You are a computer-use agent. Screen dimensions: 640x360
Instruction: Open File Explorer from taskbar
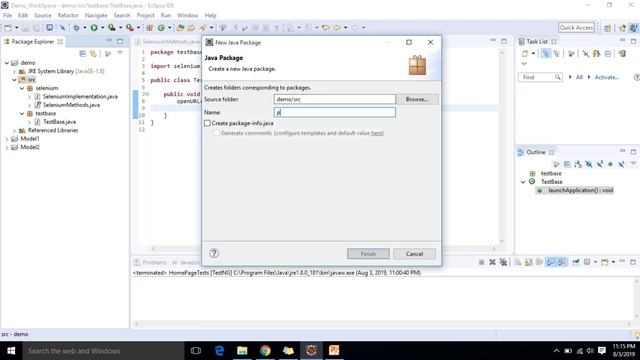pyautogui.click(x=242, y=351)
